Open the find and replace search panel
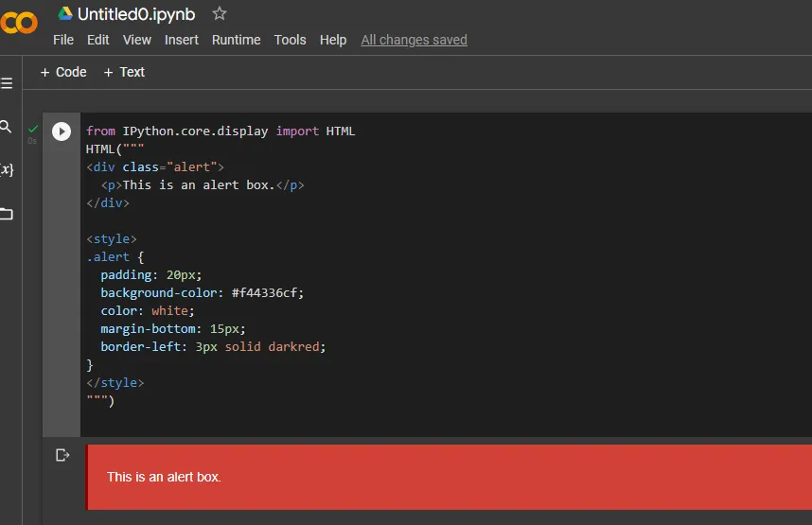This screenshot has width=812, height=525. point(6,127)
